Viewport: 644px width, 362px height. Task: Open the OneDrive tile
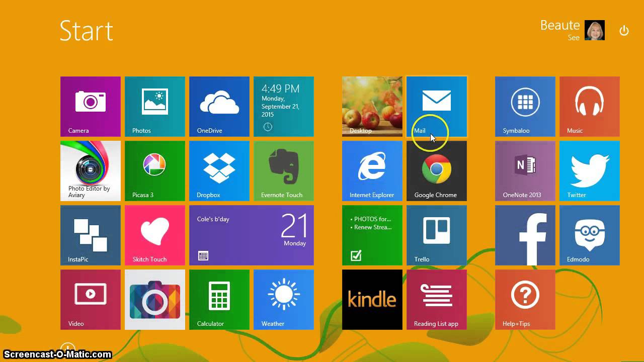point(219,107)
